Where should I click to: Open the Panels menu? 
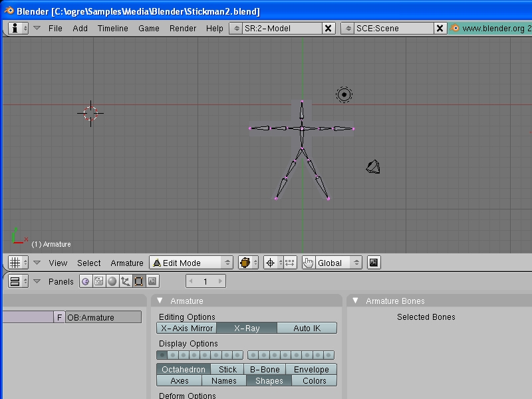click(x=61, y=281)
